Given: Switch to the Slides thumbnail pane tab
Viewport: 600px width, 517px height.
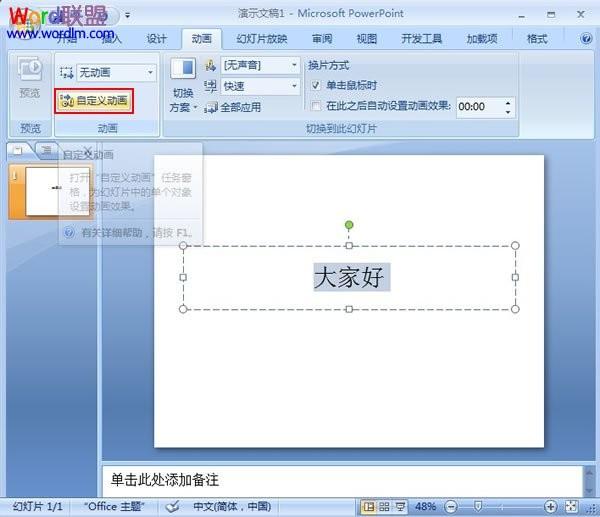Looking at the screenshot, I should (18, 151).
